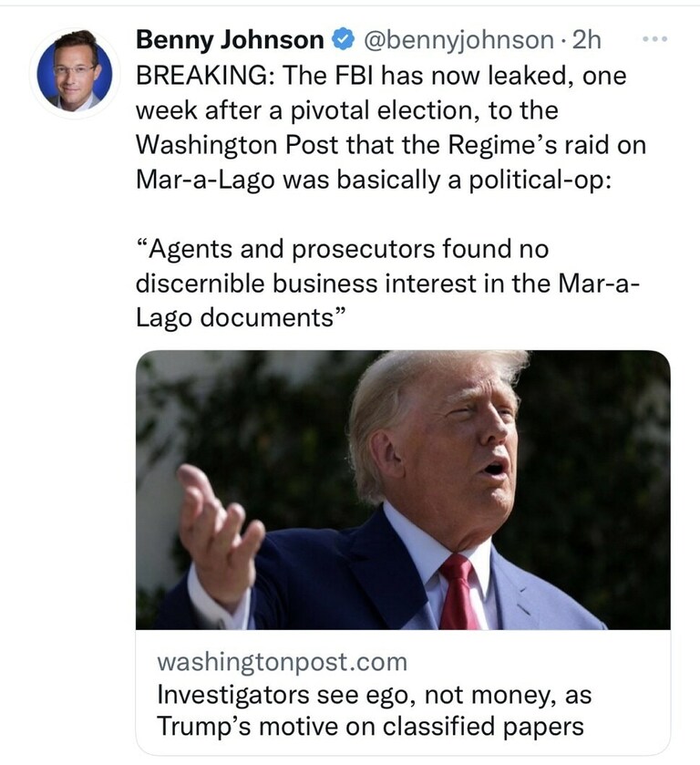
Task: Click the Benny Johnson display name
Action: 230,40
